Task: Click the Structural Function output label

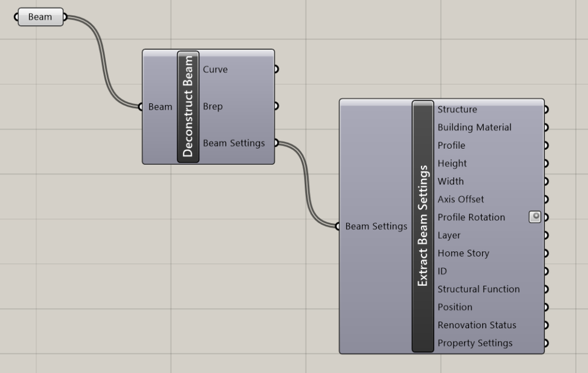Action: coord(479,289)
